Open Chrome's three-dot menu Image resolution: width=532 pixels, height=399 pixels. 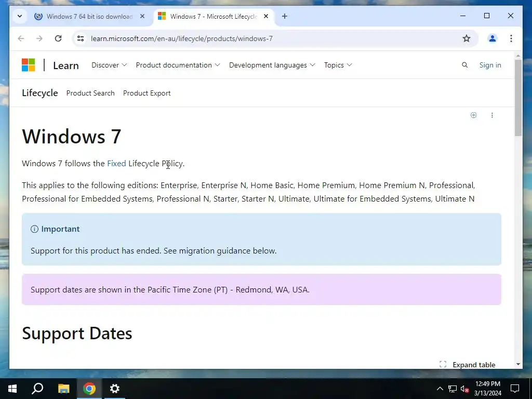(511, 38)
